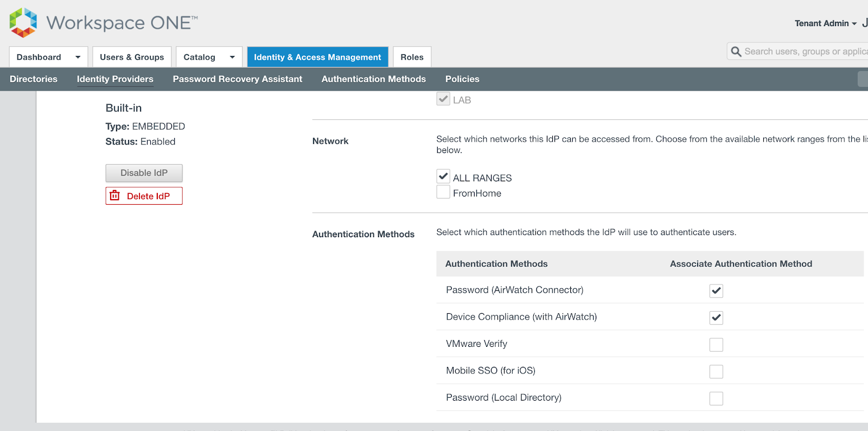
Task: Expand the Dashboard dropdown arrow
Action: click(x=78, y=57)
